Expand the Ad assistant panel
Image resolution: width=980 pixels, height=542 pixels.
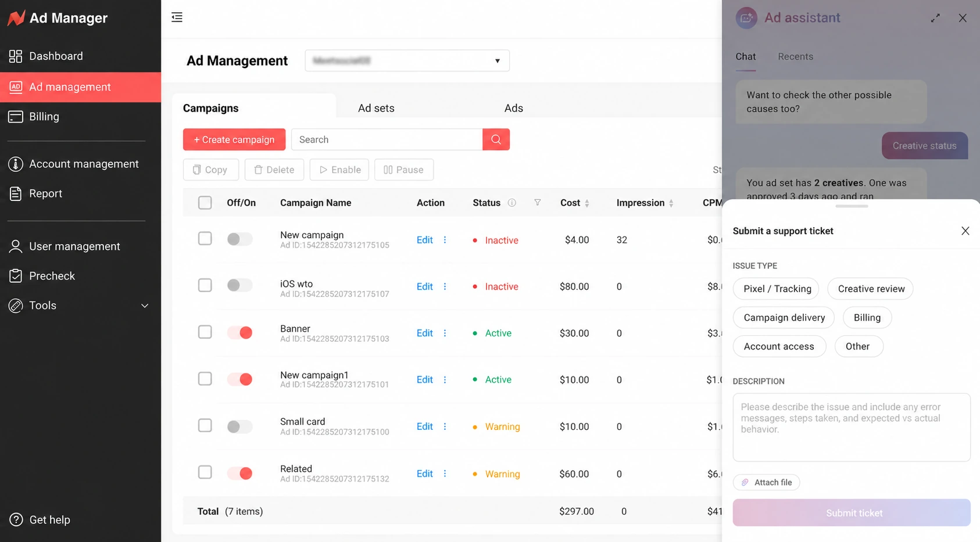(935, 18)
